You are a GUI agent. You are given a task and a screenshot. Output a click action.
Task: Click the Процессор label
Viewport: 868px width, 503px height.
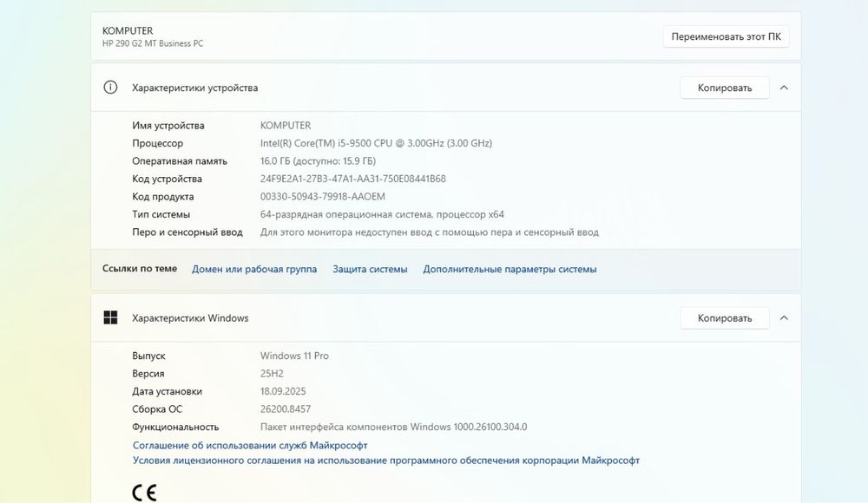(157, 143)
